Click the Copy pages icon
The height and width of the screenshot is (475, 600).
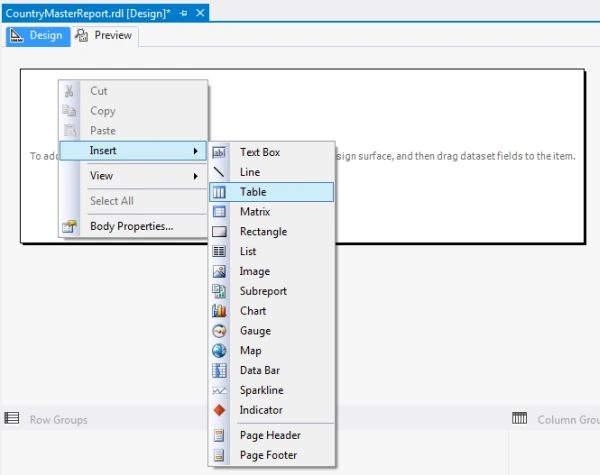pos(69,111)
